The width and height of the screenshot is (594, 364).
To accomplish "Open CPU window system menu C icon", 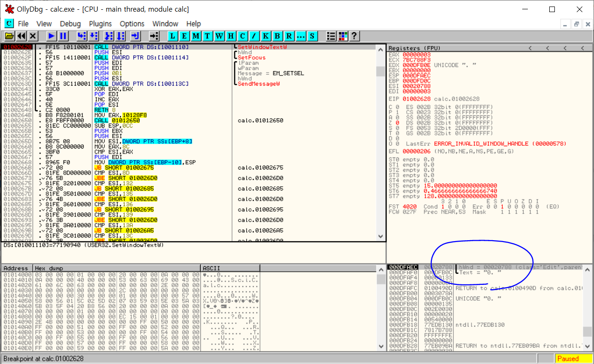I will (x=9, y=23).
